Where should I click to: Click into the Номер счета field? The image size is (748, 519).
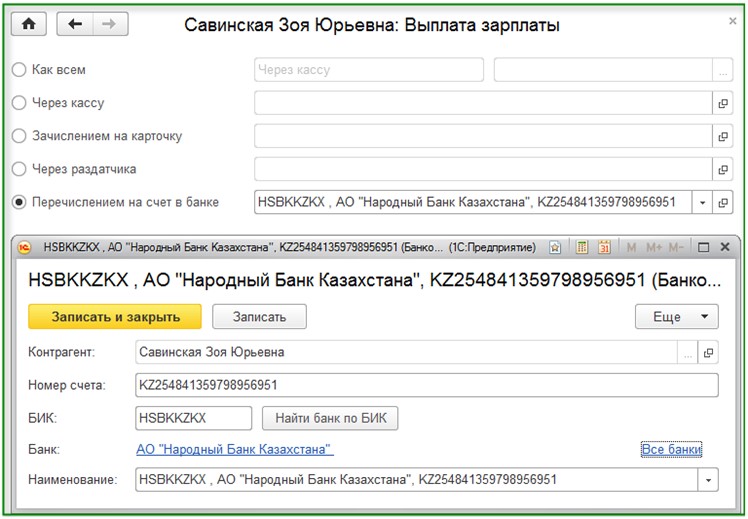coord(426,385)
